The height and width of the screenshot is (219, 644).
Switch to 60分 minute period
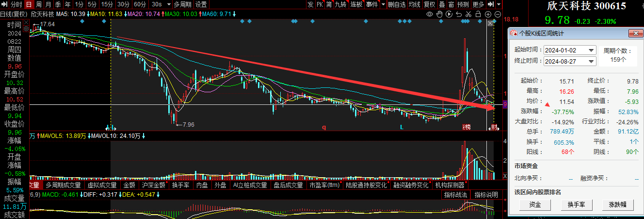140,4
